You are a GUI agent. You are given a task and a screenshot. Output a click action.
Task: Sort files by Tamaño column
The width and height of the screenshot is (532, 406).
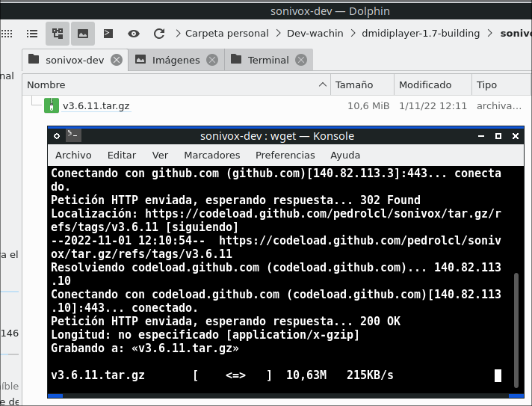pyautogui.click(x=362, y=84)
